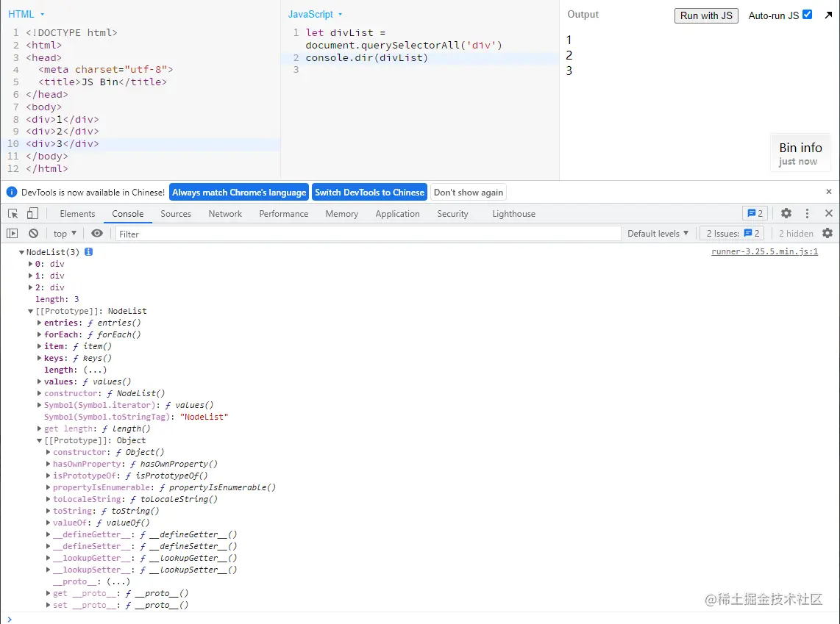Close the DevTools panel
Viewport: 840px width, 624px height.
(x=829, y=214)
